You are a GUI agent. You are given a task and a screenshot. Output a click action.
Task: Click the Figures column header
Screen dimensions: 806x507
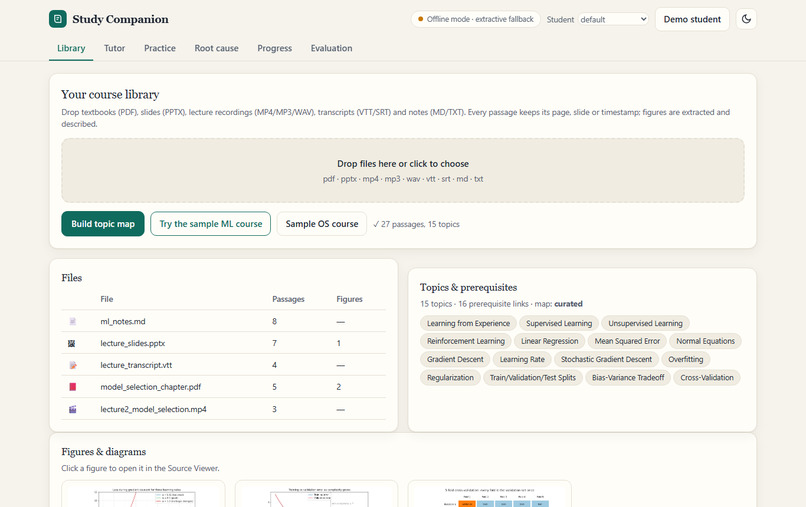[x=350, y=299]
